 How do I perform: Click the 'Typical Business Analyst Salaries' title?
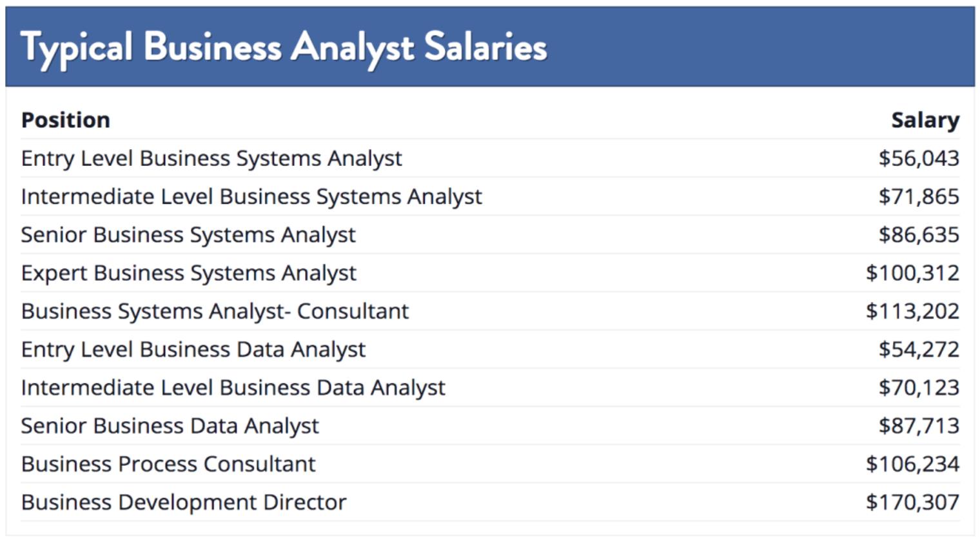pyautogui.click(x=284, y=48)
